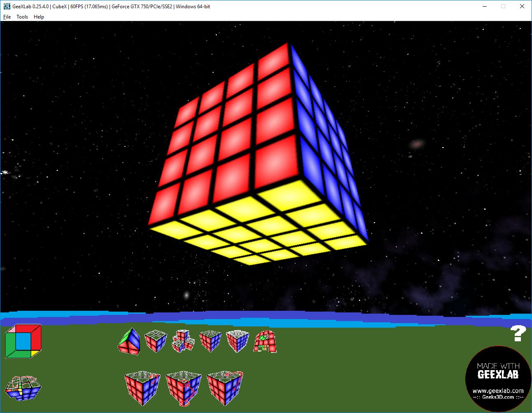Screen dimensions: 532x413
Task: Choose the large many-tiled cube icon
Action: (238, 341)
